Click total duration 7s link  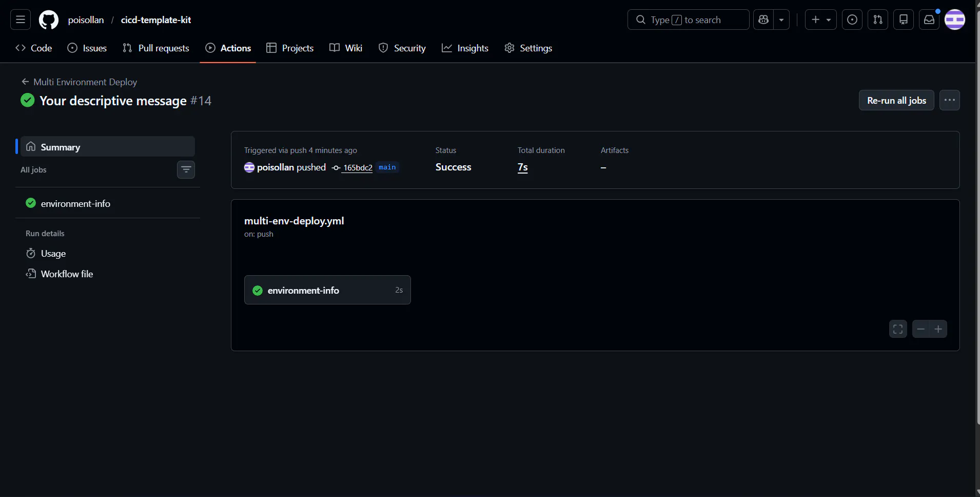coord(522,167)
